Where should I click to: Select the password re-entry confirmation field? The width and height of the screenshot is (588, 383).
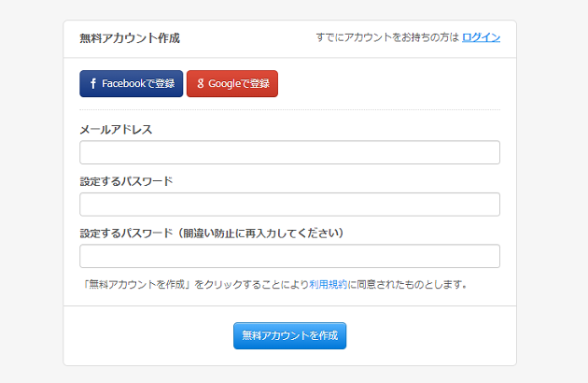289,256
